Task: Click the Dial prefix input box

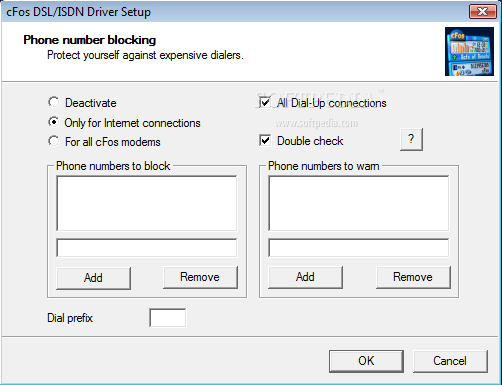Action: 168,318
